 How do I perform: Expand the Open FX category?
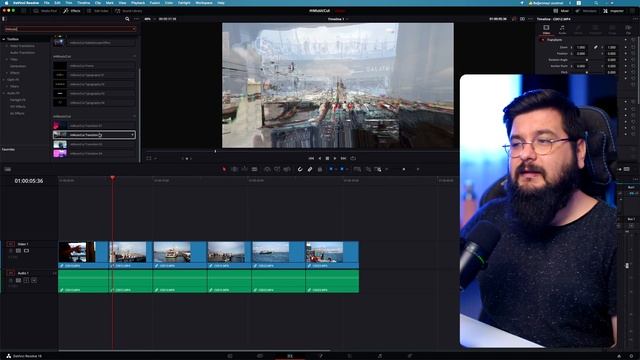4,80
